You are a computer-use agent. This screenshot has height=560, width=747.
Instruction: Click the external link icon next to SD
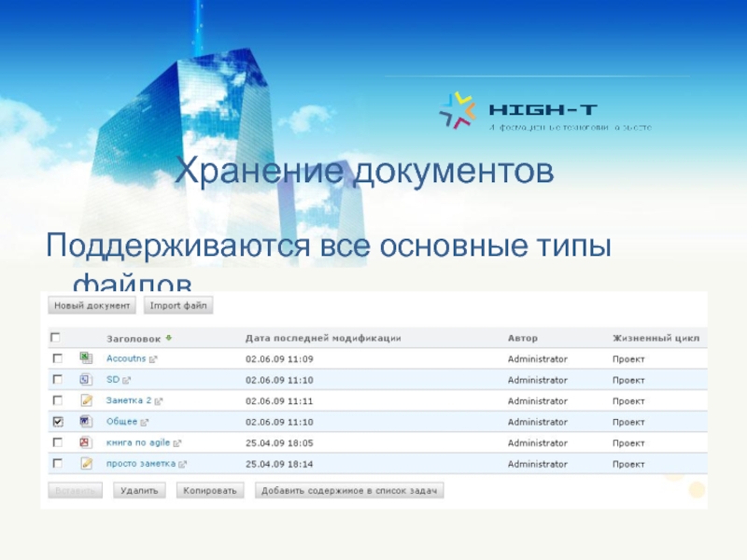[x=126, y=381]
